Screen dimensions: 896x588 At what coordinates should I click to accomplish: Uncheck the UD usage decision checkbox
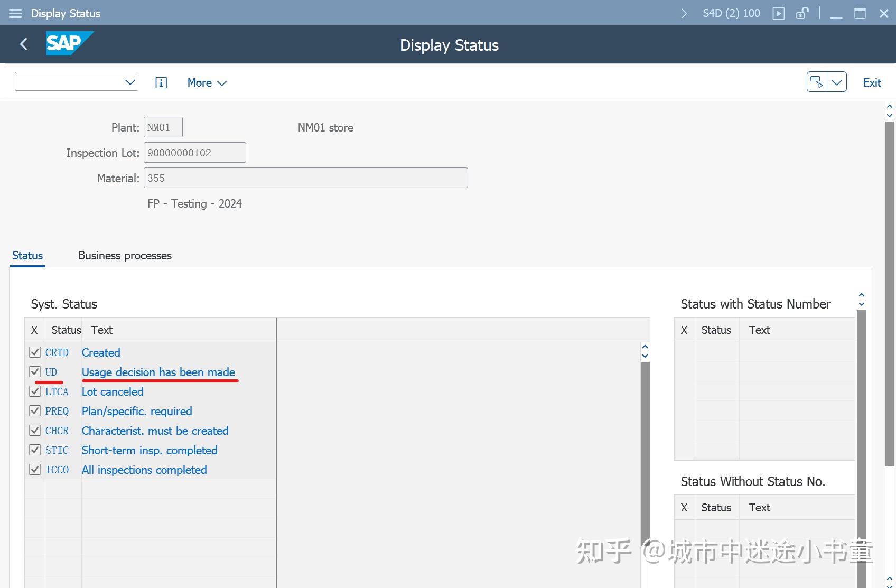click(x=34, y=371)
